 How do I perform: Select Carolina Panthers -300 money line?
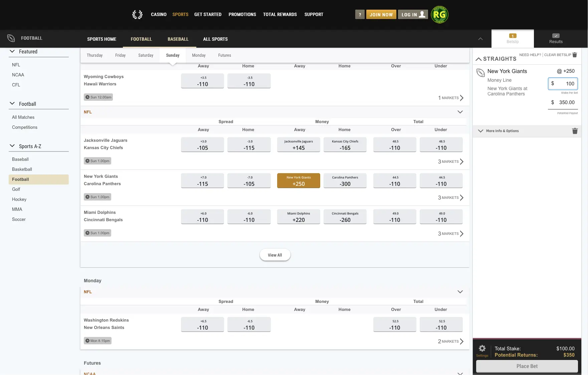coord(345,180)
